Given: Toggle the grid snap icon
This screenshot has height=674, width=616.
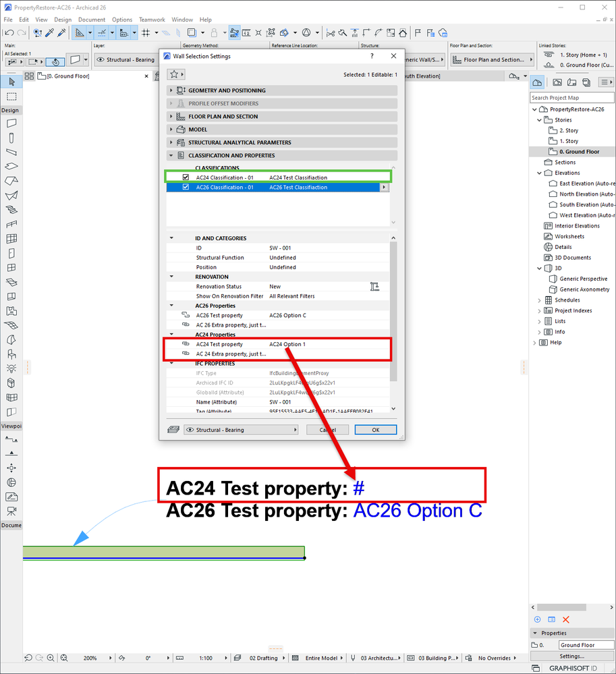Looking at the screenshot, I should (x=146, y=32).
